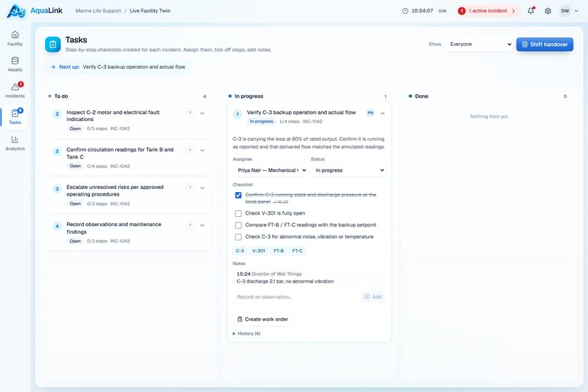
Task: Open the Assignee Priya Nair dropdown
Action: 271,170
